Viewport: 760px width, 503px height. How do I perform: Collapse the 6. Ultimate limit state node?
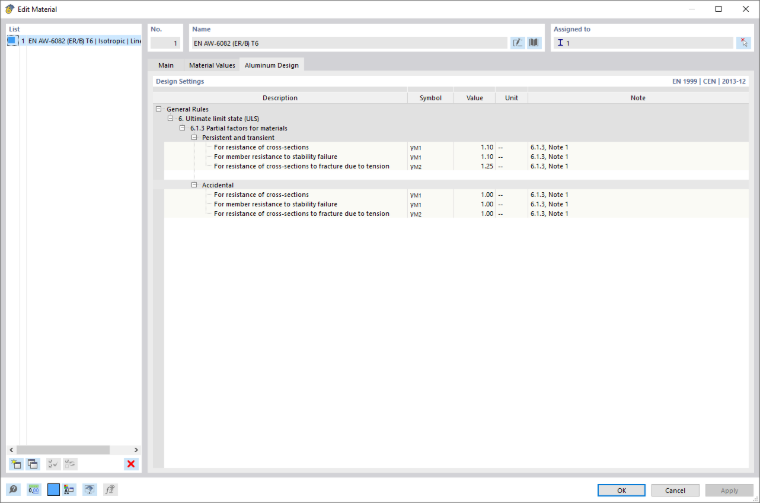(x=170, y=118)
